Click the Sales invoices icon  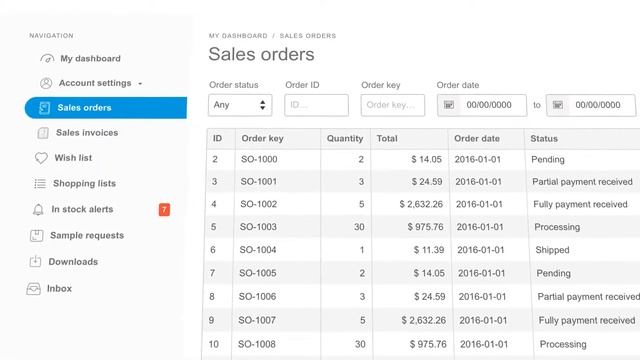point(43,133)
